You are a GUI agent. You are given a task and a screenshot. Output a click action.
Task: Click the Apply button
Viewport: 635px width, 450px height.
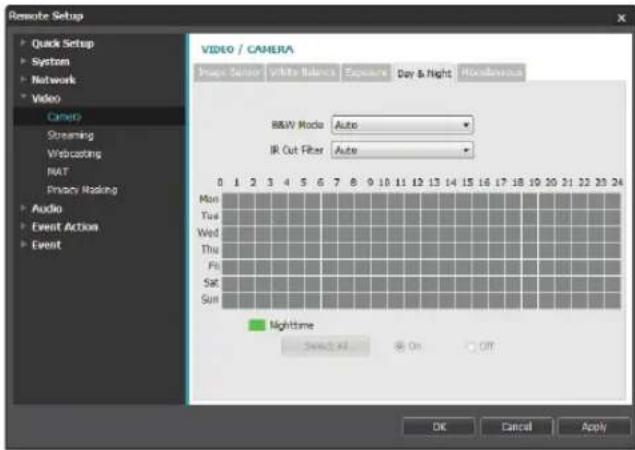594,427
